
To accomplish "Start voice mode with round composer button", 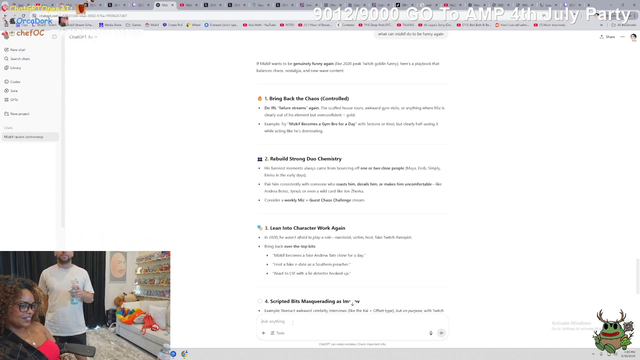I will point(441,333).
